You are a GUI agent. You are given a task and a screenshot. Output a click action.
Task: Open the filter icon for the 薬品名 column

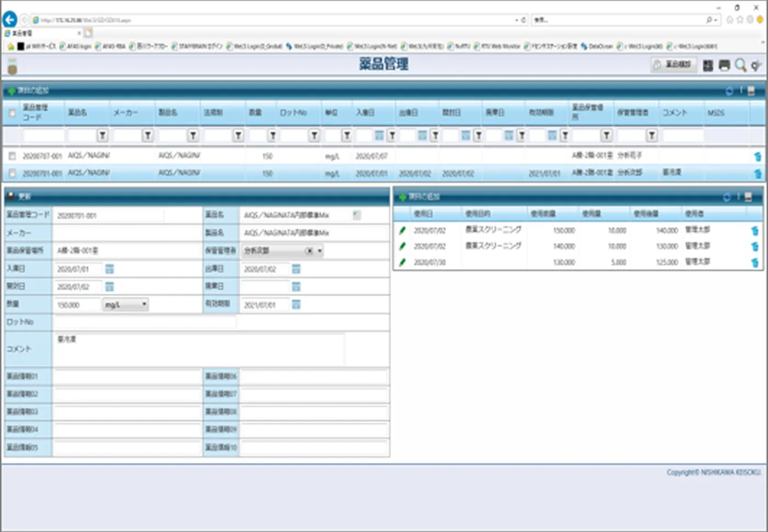click(x=103, y=135)
